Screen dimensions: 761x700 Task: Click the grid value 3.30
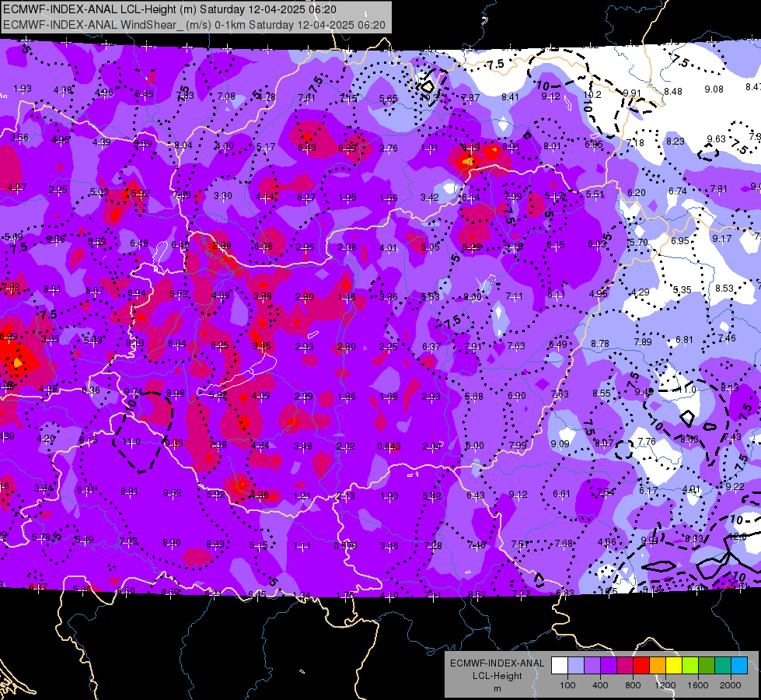[223, 196]
